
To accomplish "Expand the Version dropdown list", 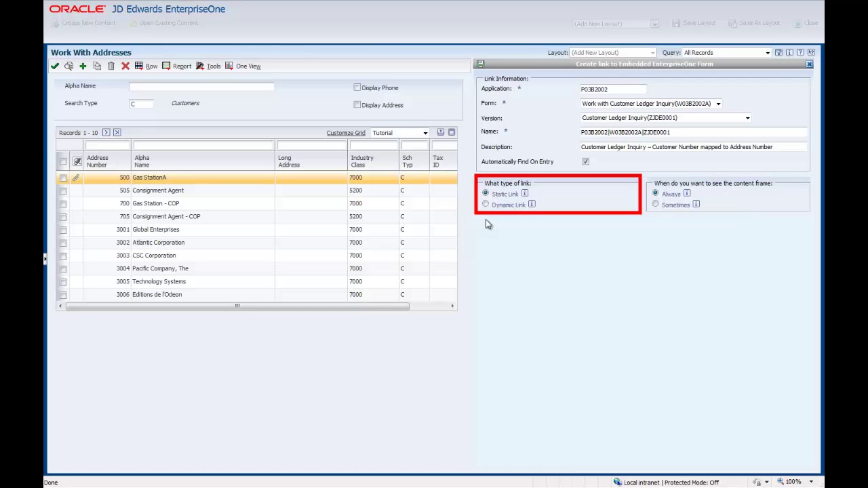I will [x=747, y=118].
